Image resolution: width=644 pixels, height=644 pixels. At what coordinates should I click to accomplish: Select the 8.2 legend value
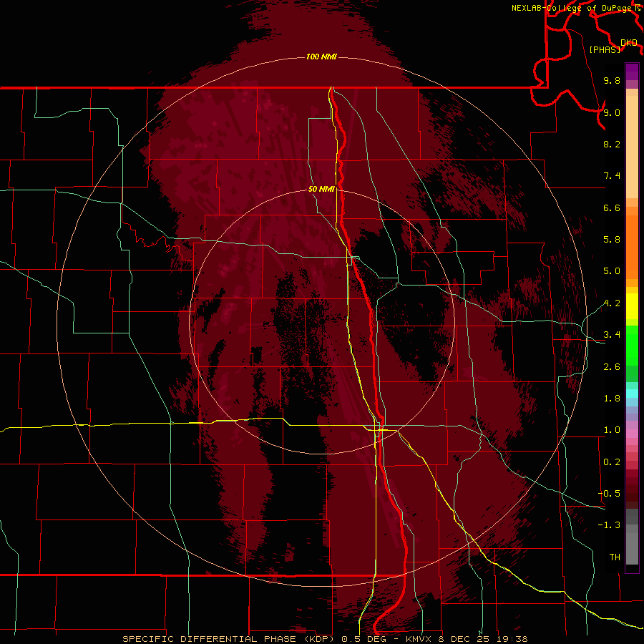point(612,144)
